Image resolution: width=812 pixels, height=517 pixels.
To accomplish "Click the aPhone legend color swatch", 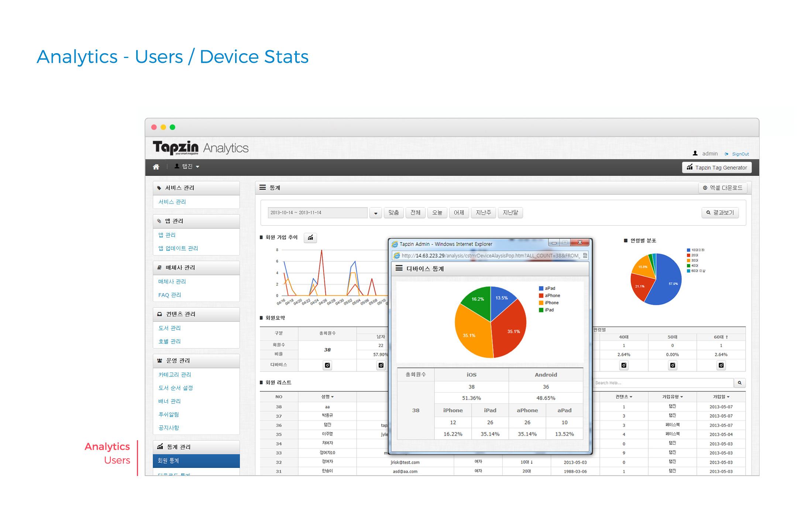I will 541,295.
